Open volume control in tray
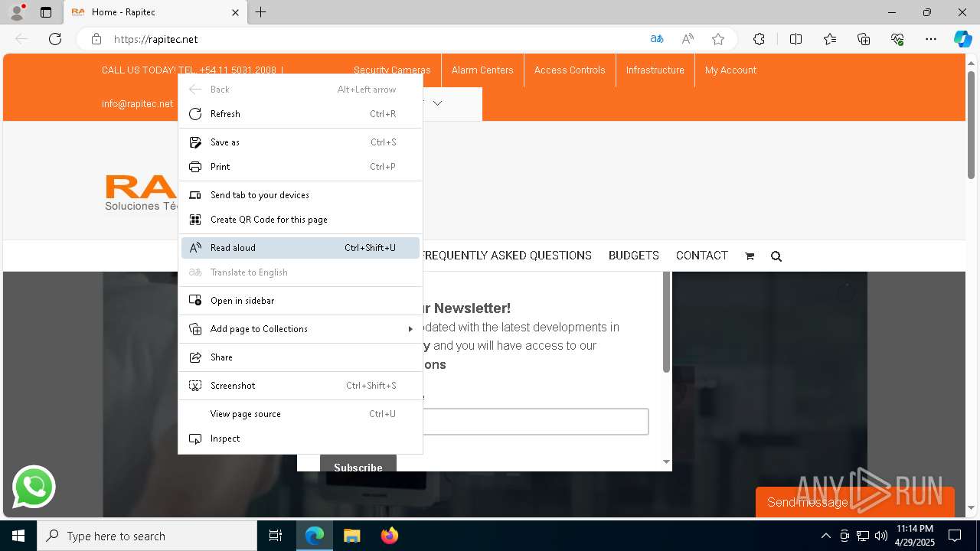 tap(881, 536)
